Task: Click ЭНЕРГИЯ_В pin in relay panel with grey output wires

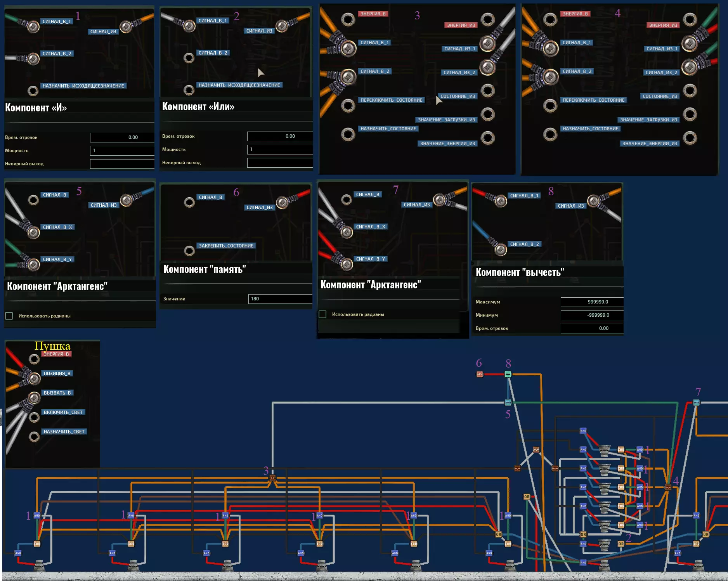Action: click(348, 19)
